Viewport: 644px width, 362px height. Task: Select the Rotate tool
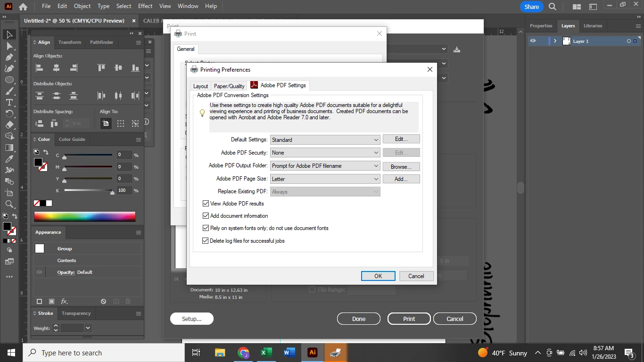pyautogui.click(x=9, y=114)
